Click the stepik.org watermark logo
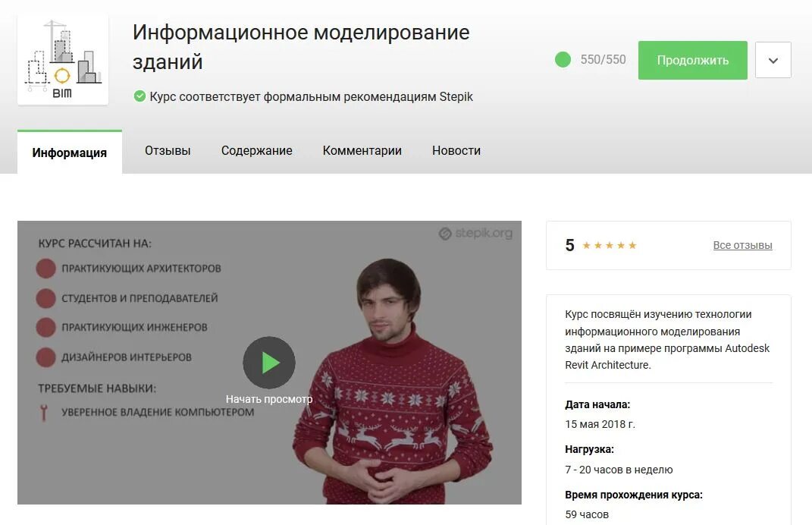Screen dimensions: 812x525 click(475, 234)
